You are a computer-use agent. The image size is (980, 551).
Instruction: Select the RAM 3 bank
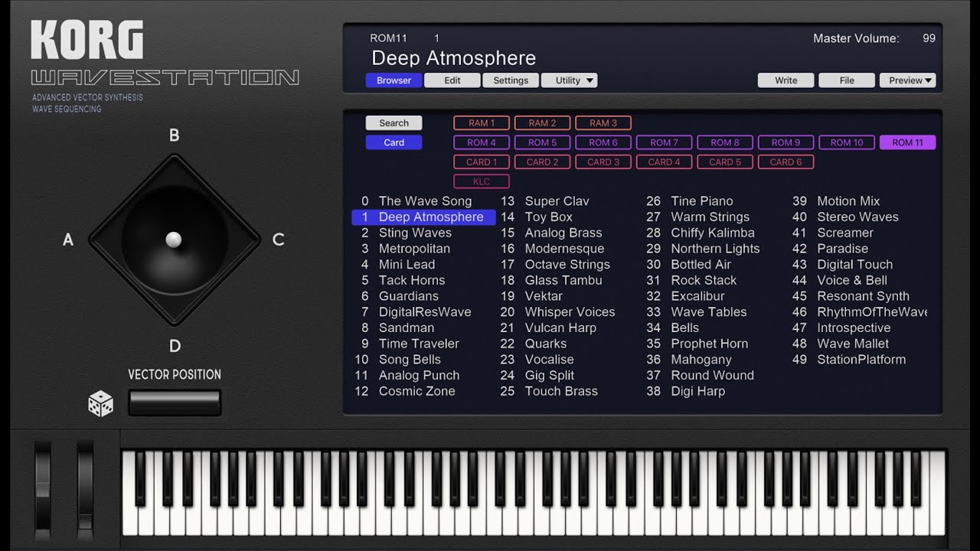(603, 122)
